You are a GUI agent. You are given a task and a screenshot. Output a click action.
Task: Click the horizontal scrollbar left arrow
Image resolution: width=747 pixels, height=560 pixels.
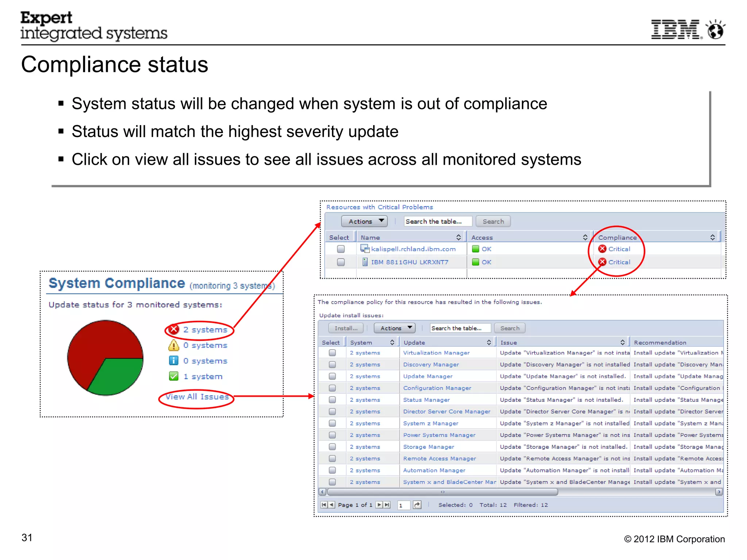(322, 492)
